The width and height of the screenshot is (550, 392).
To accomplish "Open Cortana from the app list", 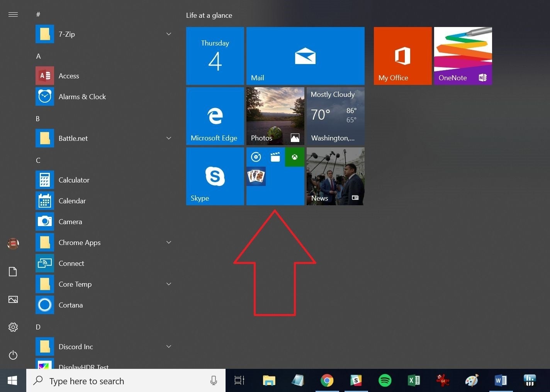I will 104,305.
